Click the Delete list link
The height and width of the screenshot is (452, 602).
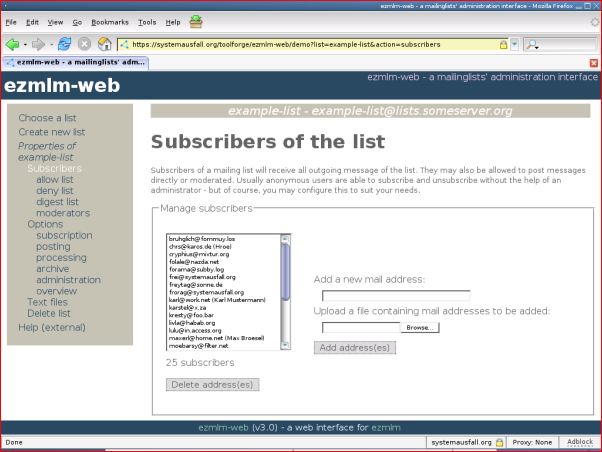pos(49,313)
